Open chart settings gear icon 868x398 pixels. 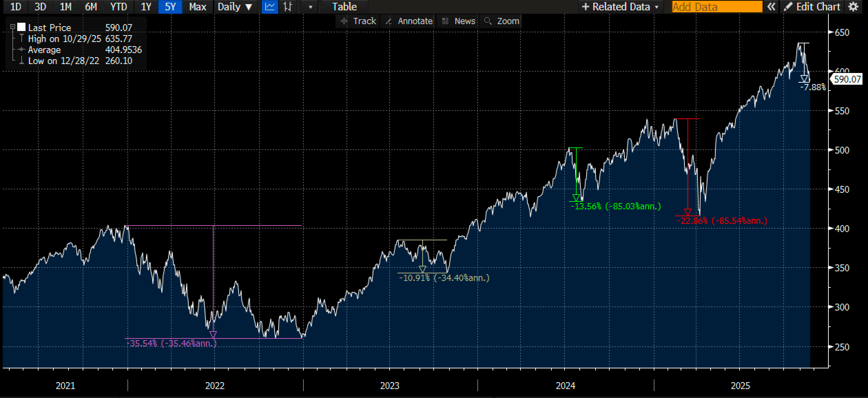coord(853,7)
